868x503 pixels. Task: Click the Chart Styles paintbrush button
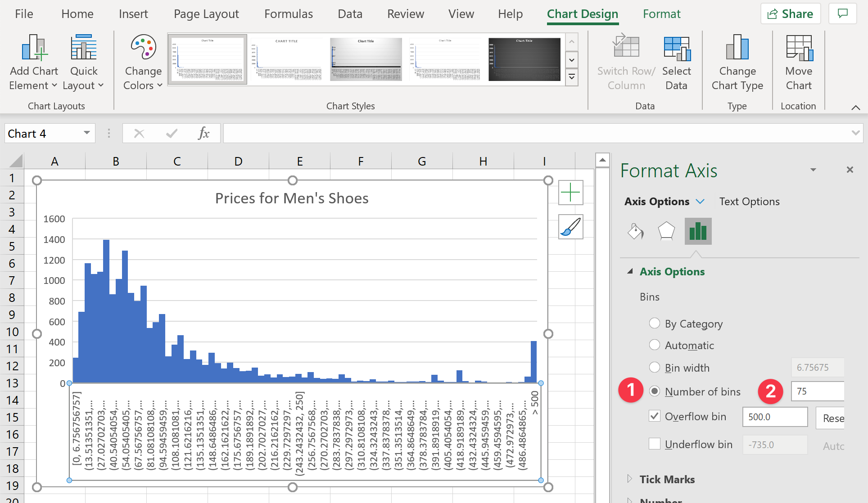[570, 227]
